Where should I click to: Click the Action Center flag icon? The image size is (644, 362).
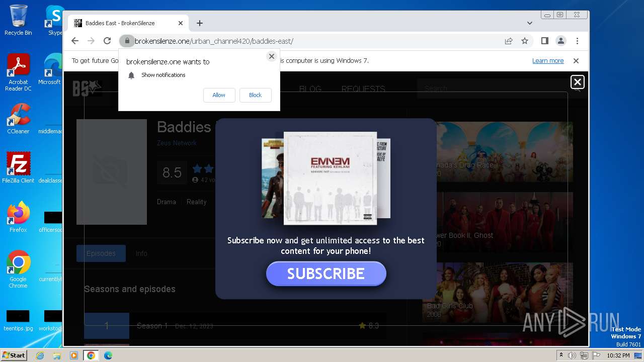pos(596,355)
